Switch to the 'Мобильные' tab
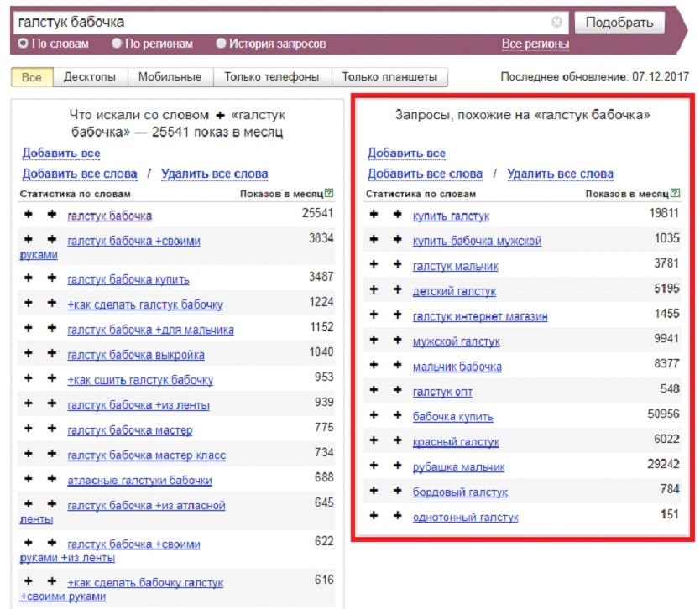Screen dimensions: 700x609 point(170,77)
